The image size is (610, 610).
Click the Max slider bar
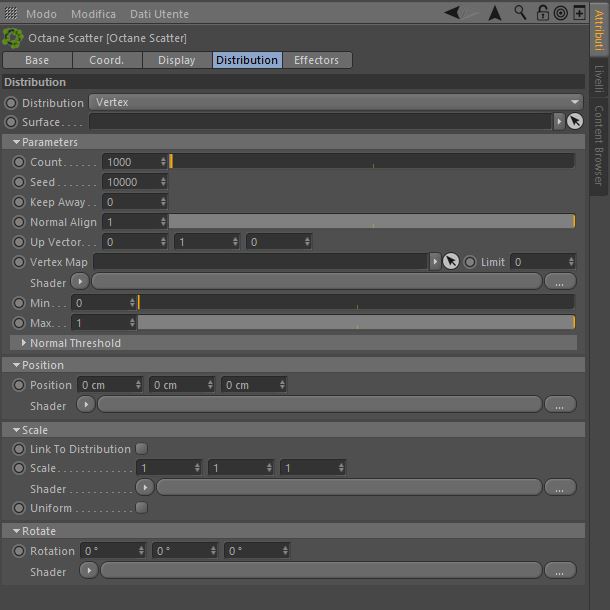point(356,323)
